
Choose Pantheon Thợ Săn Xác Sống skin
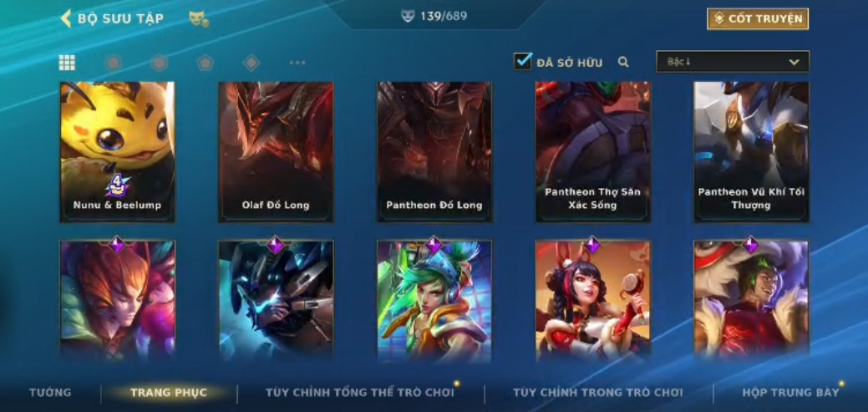(x=593, y=152)
